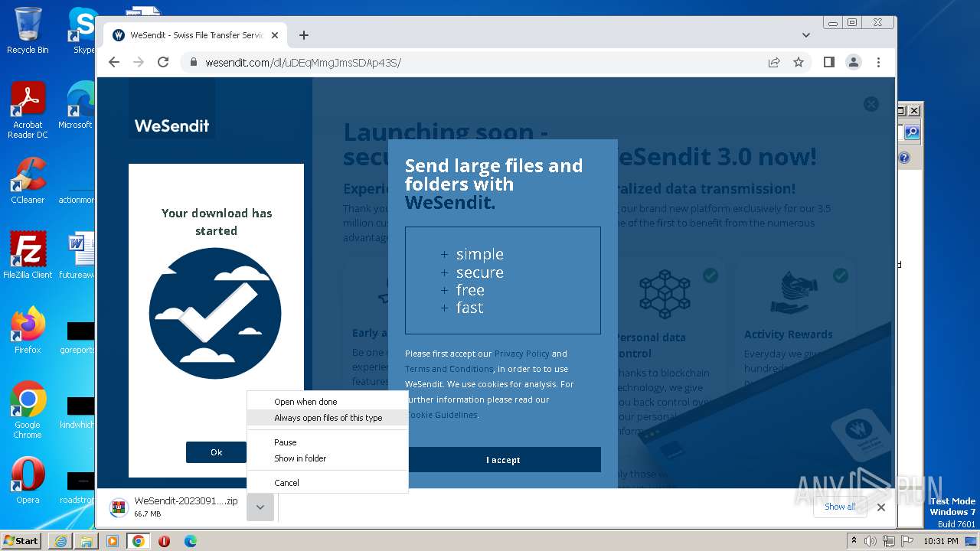
Task: Click the share page icon in address bar
Action: (x=774, y=62)
